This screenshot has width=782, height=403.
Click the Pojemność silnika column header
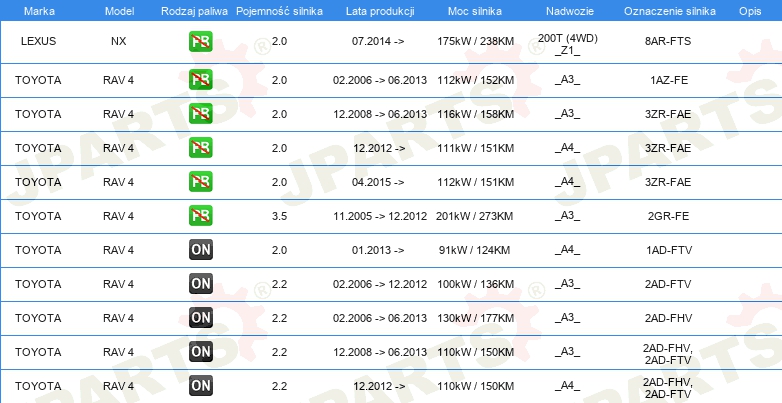coord(279,11)
